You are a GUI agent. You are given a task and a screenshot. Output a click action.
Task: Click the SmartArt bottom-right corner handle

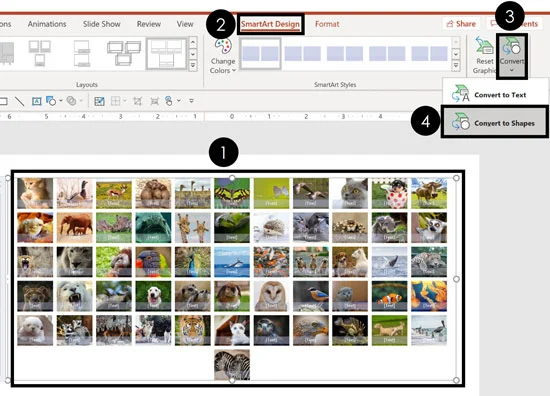click(x=456, y=380)
